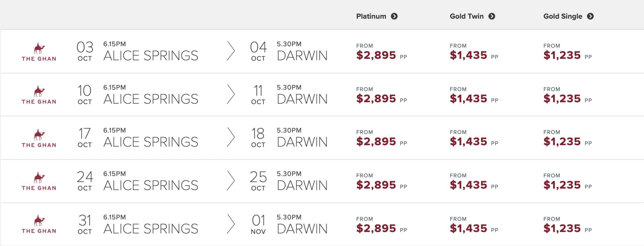Pick the $1,235 Gold Single fare for 17 Oct
Image resolution: width=644 pixels, height=246 pixels.
click(562, 142)
